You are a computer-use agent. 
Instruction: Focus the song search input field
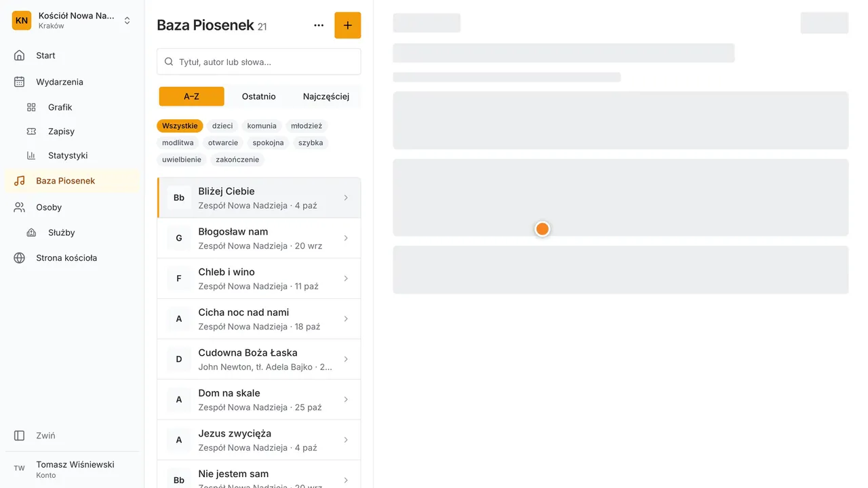[259, 62]
